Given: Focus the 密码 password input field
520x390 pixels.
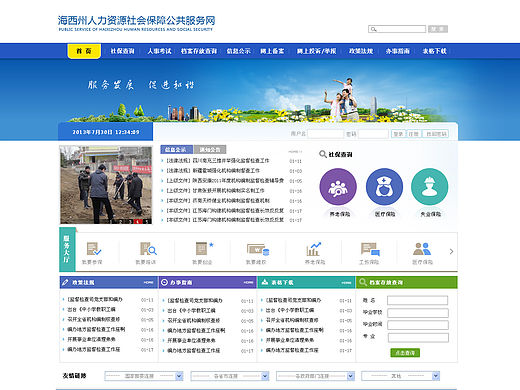Looking at the screenshot, I should 373,134.
